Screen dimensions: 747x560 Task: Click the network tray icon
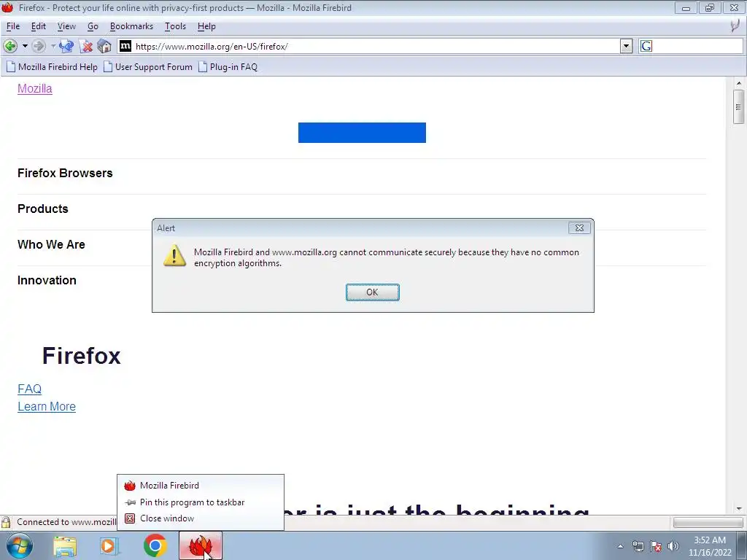tap(638, 546)
